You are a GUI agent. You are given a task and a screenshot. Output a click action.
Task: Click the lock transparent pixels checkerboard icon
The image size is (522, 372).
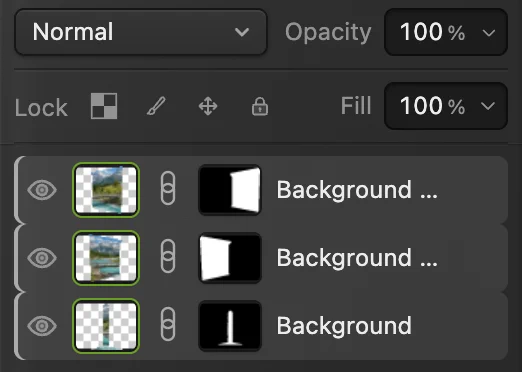[104, 106]
